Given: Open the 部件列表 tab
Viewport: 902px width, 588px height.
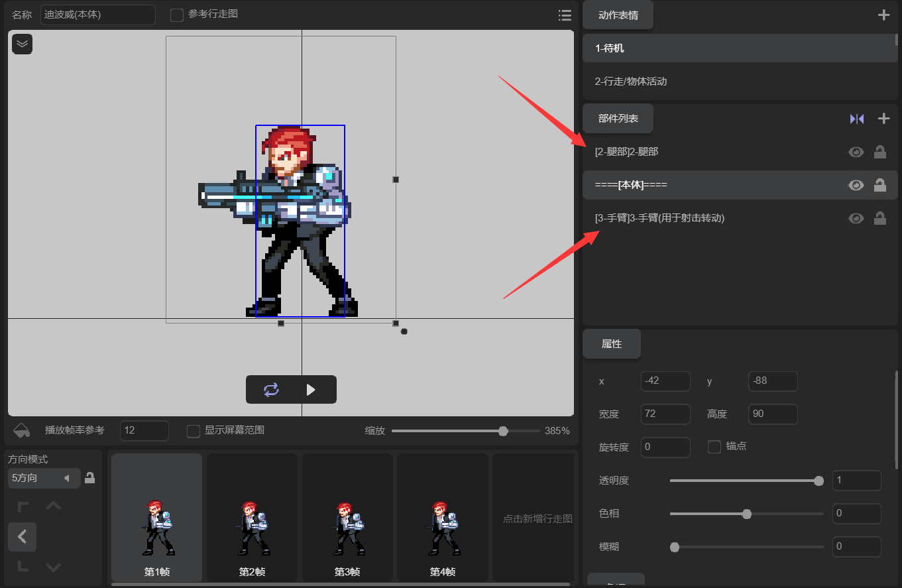Looking at the screenshot, I should click(618, 119).
